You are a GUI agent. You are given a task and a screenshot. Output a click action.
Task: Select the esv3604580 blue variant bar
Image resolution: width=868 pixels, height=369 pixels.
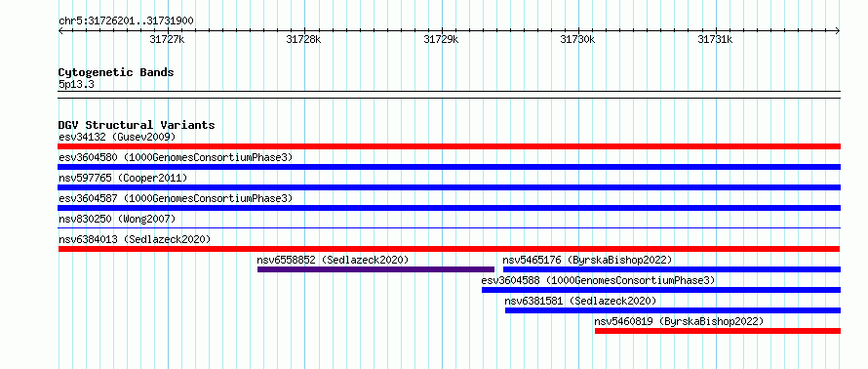[449, 167]
